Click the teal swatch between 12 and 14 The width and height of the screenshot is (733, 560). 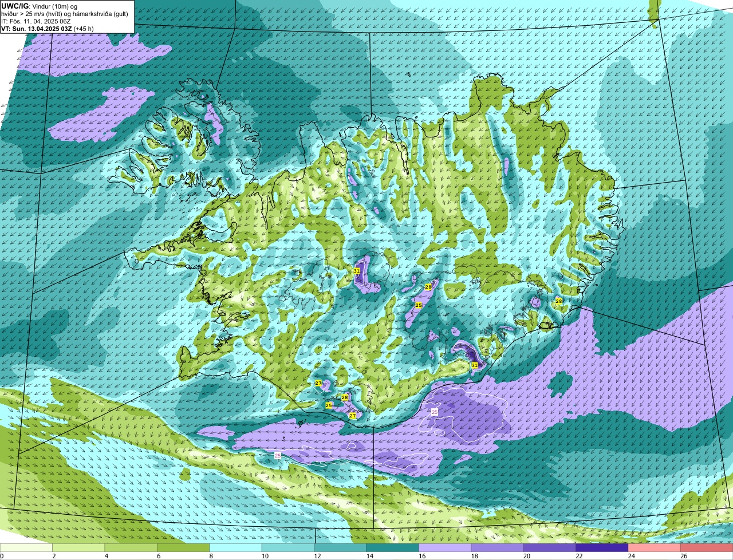click(341, 548)
